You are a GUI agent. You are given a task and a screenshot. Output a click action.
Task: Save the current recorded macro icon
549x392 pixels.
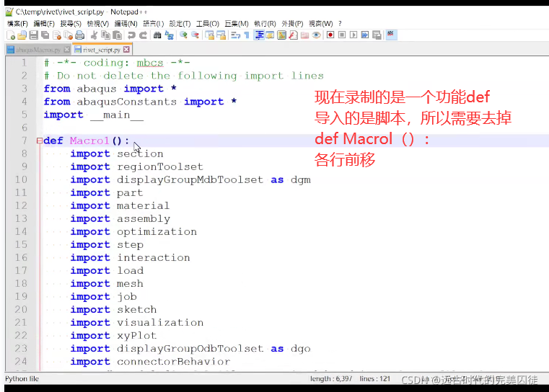[x=377, y=35]
